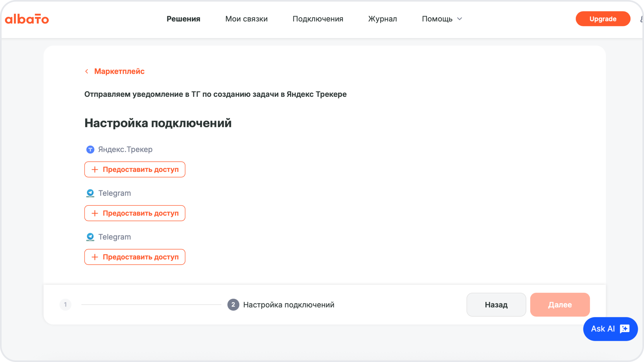Click the back chevron beside Маркетплейс
Screen dimensions: 644x362
point(87,71)
